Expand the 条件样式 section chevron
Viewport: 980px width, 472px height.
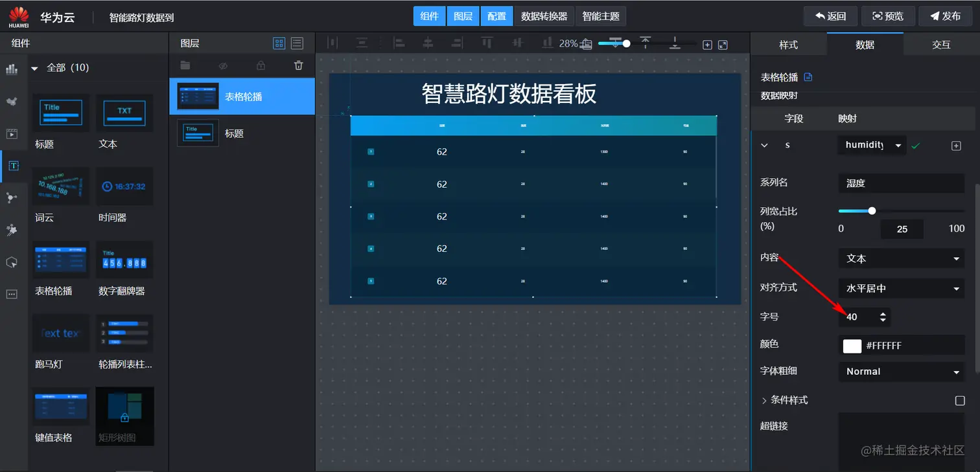764,401
